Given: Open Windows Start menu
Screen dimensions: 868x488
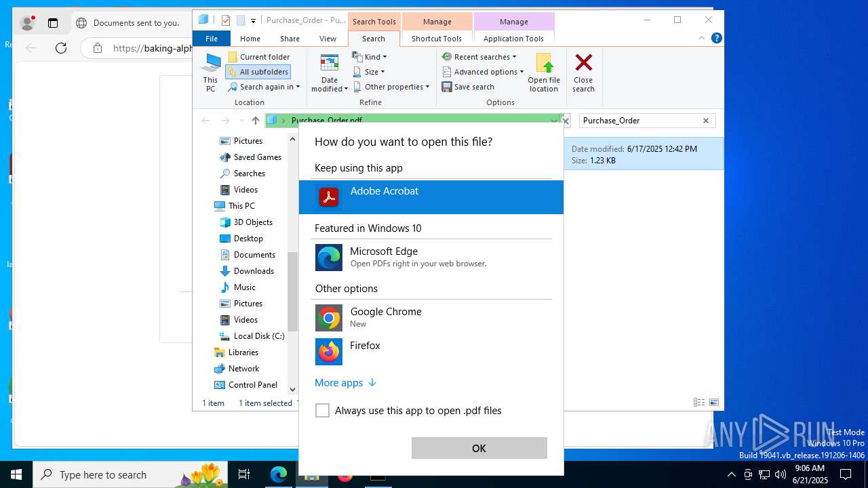Looking at the screenshot, I should pos(16,474).
